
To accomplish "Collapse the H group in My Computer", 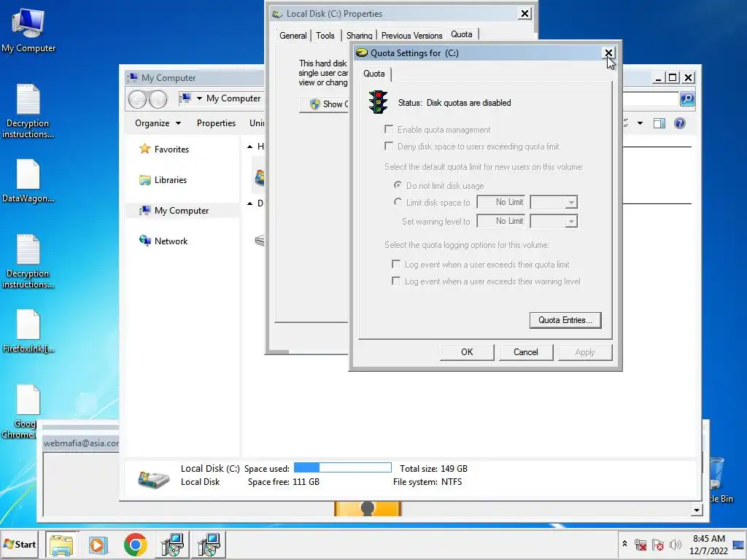I will pyautogui.click(x=249, y=147).
